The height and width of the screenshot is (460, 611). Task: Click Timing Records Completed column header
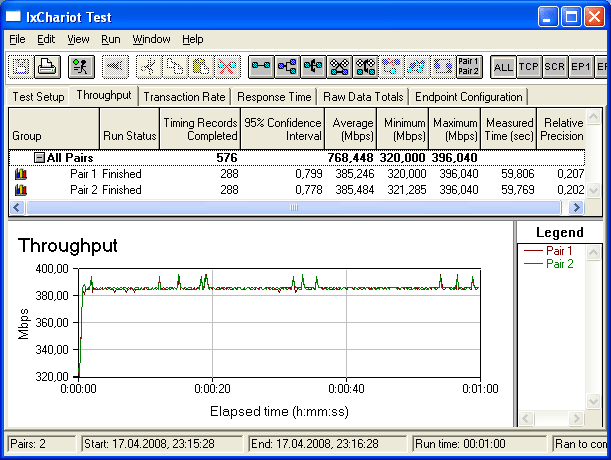click(x=200, y=129)
